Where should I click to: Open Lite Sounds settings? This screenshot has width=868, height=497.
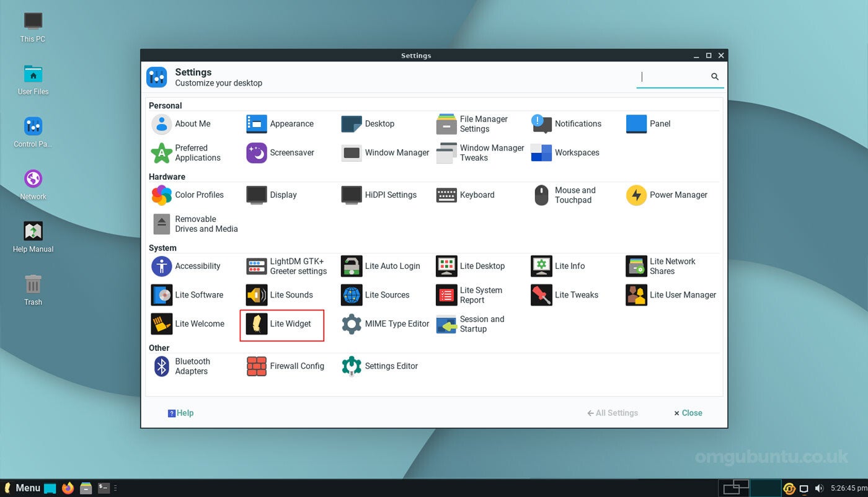280,295
